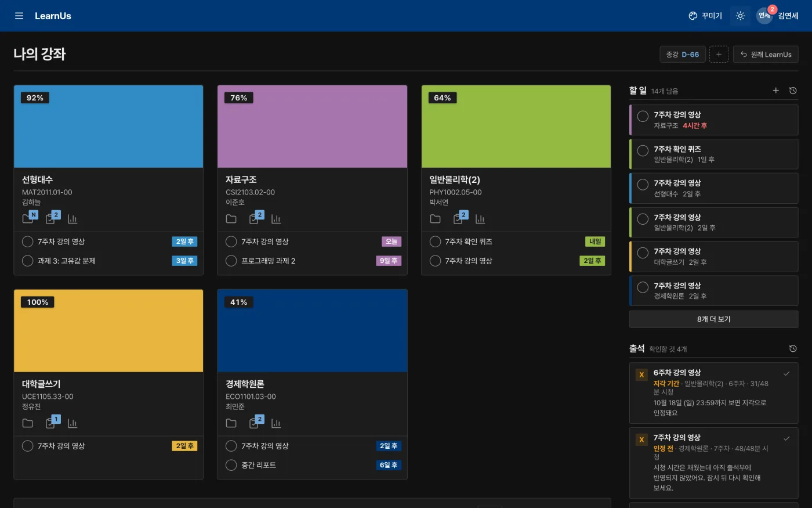The image size is (812, 508).
Task: Click the 종강 D-66 countdown badge
Action: tap(682, 54)
